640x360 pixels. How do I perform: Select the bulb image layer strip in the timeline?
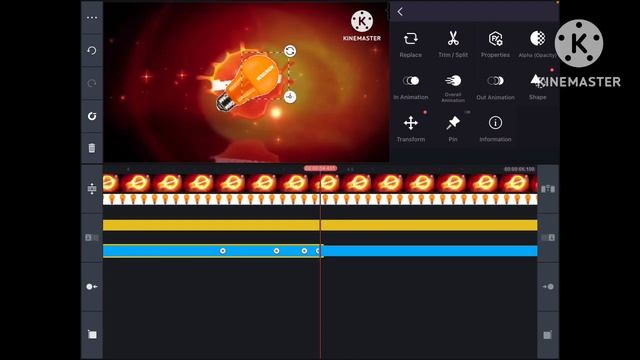point(320,199)
